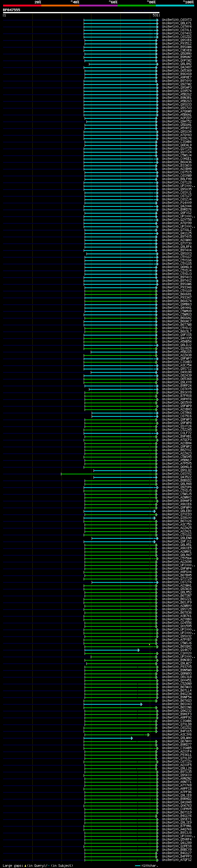Click label UniRef100_Q9LEN8
This screenshot has height=868, width=197.
[176, 538]
